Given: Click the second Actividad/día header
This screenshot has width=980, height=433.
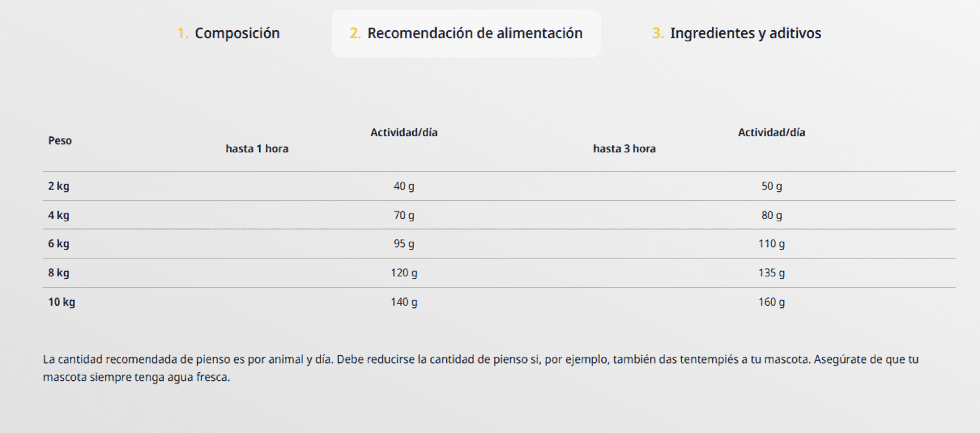Looking at the screenshot, I should 771,133.
